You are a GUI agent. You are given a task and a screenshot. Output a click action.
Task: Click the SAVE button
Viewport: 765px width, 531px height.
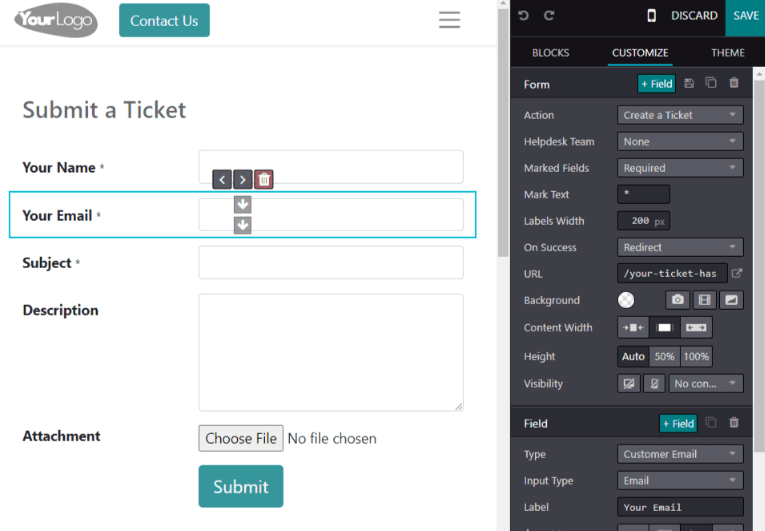[x=745, y=16]
